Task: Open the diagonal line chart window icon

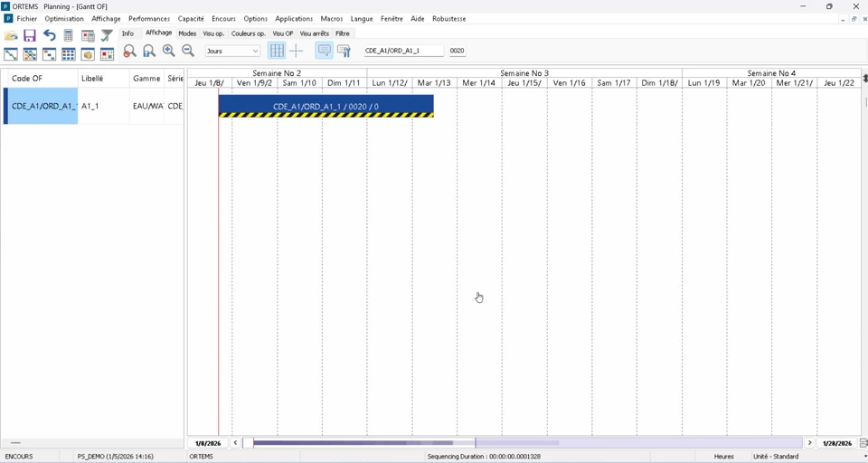Action: click(x=11, y=54)
